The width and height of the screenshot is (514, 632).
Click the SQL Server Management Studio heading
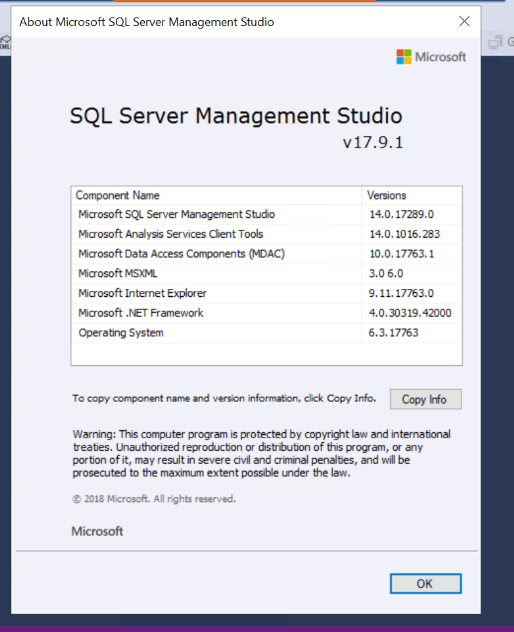[x=236, y=116]
